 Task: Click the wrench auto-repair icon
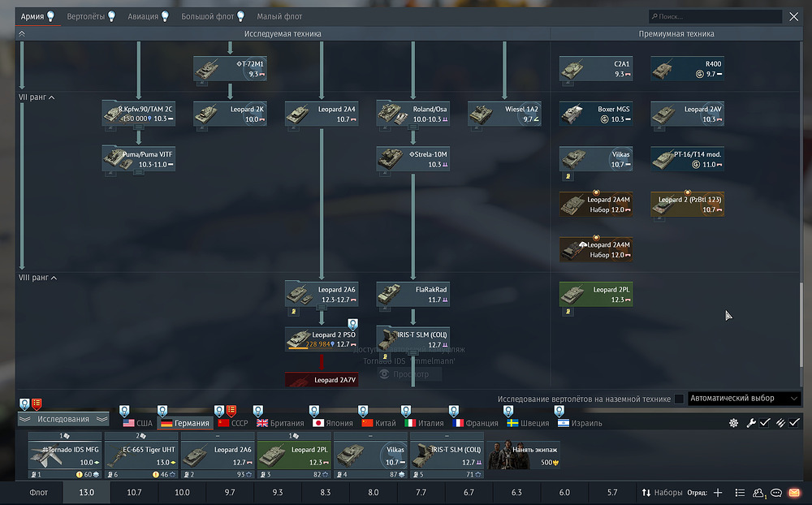click(x=751, y=423)
